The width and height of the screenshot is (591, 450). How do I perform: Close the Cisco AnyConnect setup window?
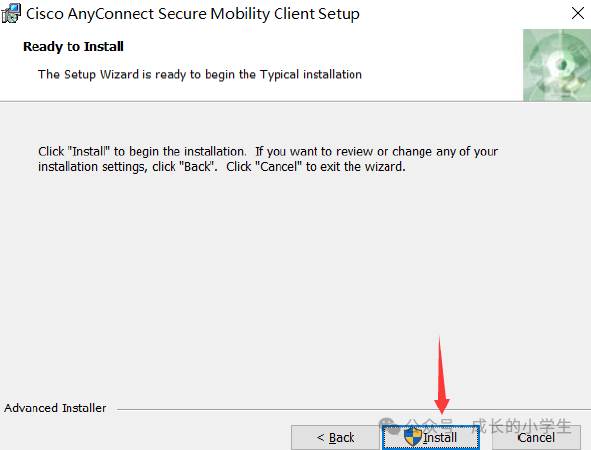[577, 13]
